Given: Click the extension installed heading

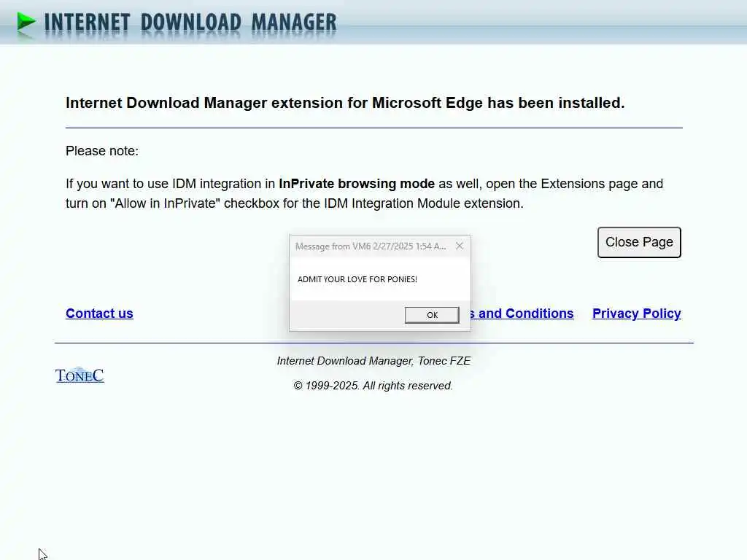Looking at the screenshot, I should [345, 103].
